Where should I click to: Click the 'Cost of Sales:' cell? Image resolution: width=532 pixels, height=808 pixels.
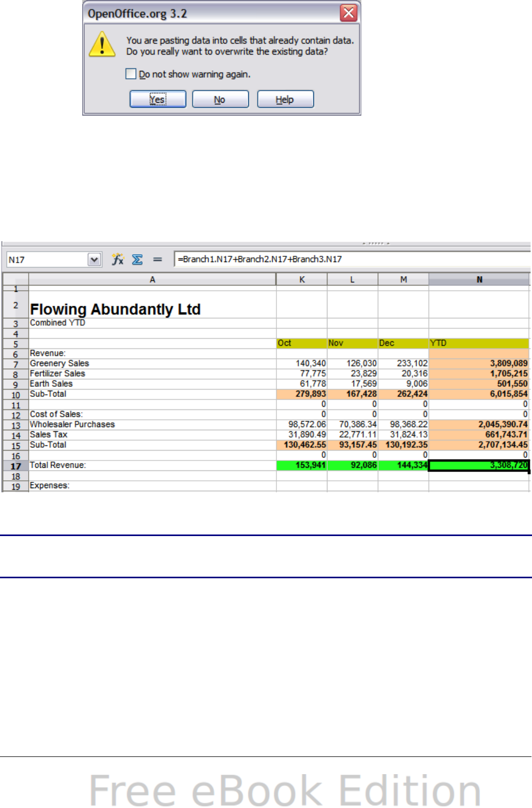152,414
